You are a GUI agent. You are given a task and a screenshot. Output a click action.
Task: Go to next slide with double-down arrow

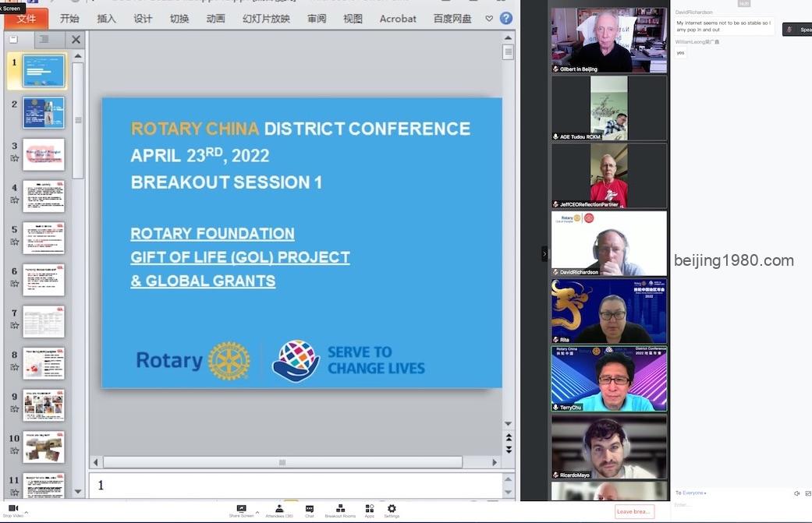pyautogui.click(x=509, y=450)
